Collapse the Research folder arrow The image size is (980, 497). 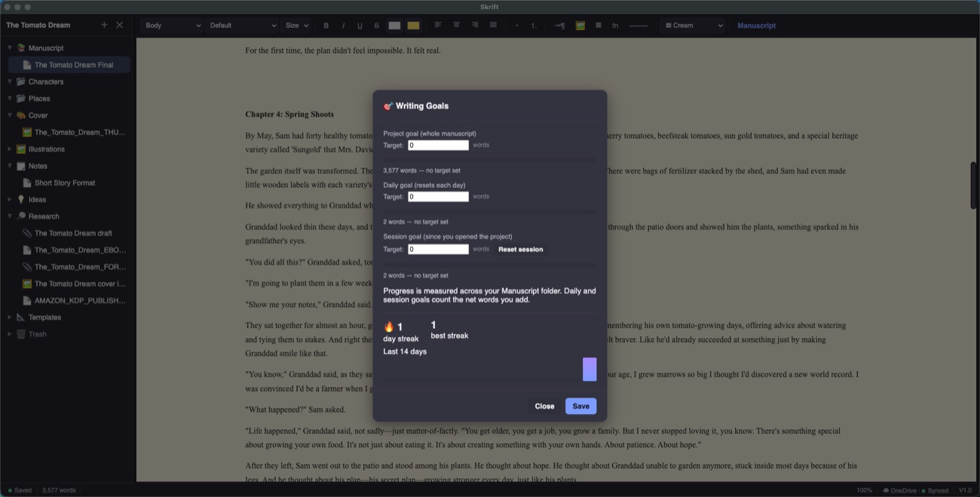point(10,216)
